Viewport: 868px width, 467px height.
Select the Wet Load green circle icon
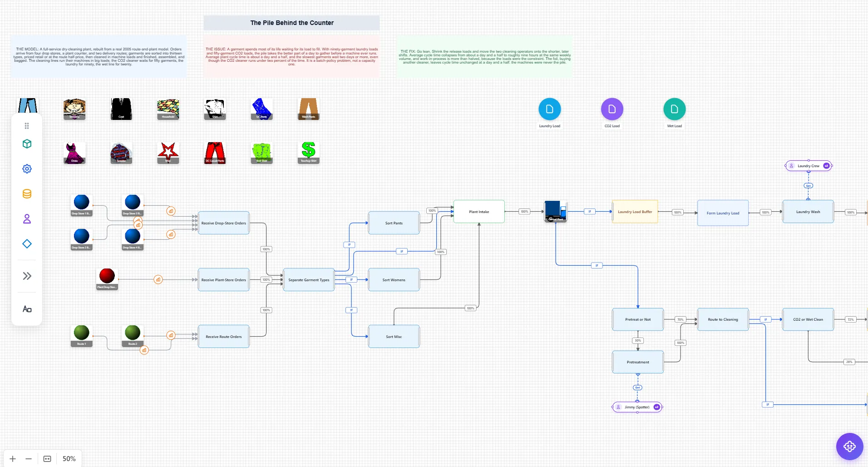pos(674,109)
